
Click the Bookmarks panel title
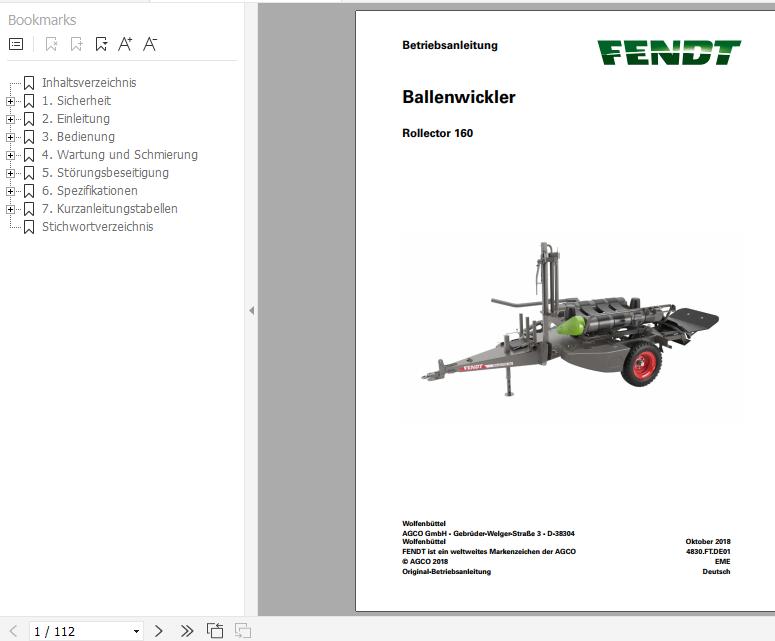click(42, 20)
